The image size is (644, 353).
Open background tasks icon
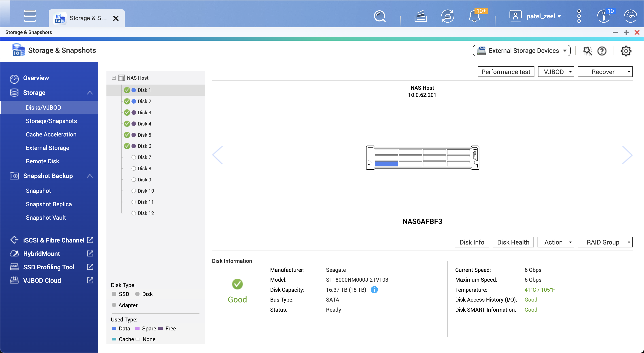[x=421, y=16]
